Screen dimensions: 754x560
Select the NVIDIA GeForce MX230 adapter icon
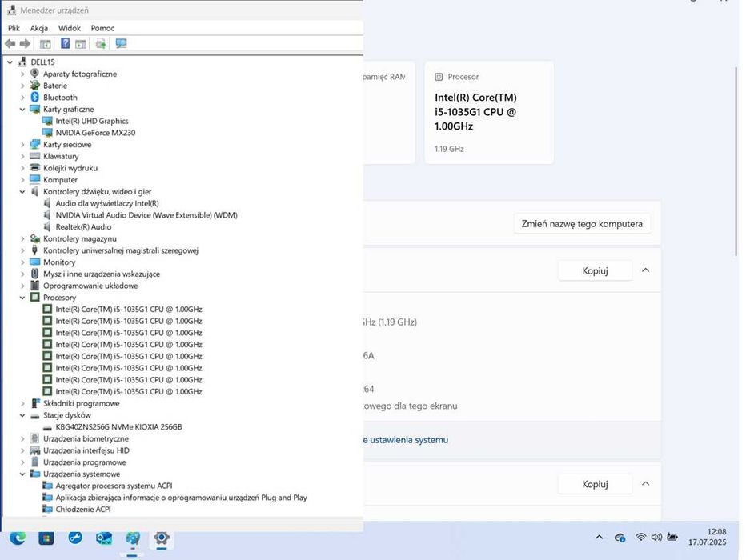[x=47, y=133]
